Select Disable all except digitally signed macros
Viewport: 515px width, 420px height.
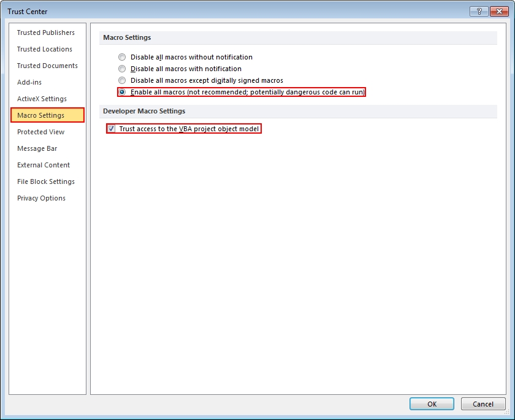click(x=122, y=80)
